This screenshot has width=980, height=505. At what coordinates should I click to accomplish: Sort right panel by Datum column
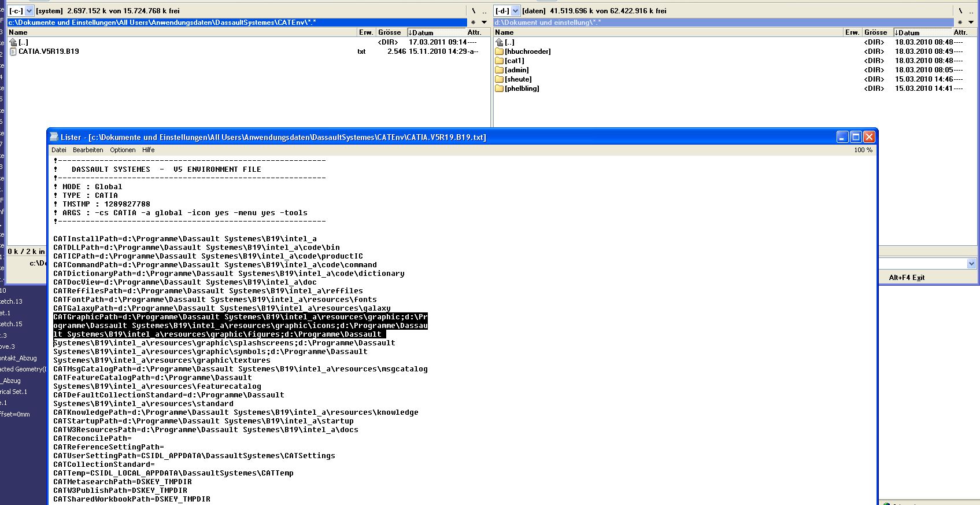point(922,32)
